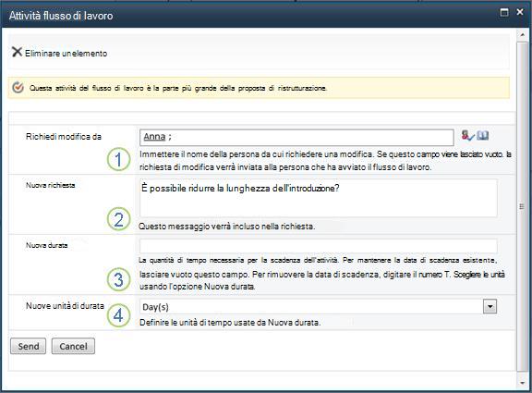Click Eliminare un elemento
Screen dimensions: 532x393
tap(66, 54)
